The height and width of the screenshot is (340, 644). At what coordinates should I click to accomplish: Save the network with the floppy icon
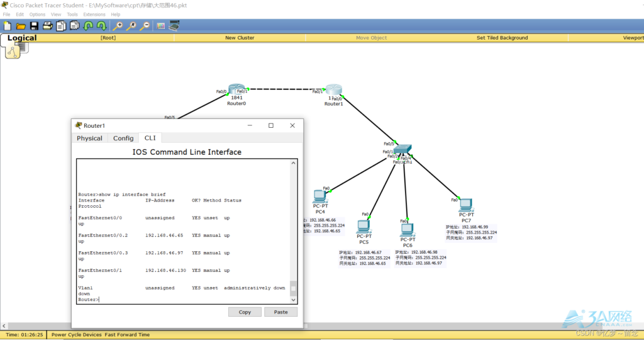pos(34,26)
